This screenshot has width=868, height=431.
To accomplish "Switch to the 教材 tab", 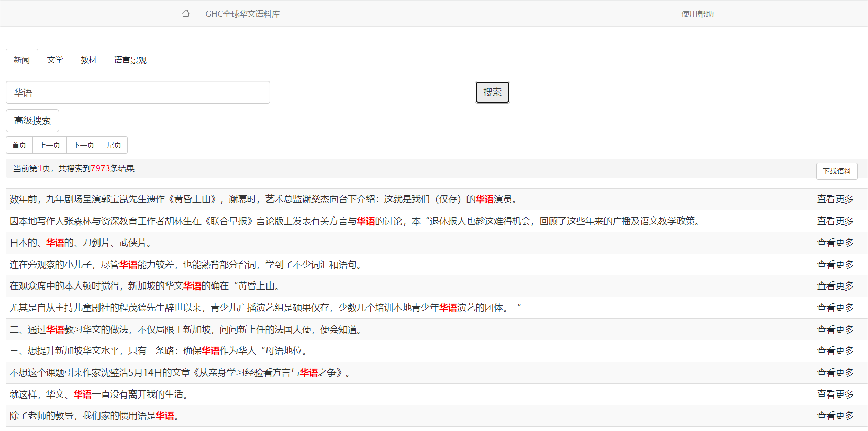I will (x=89, y=60).
